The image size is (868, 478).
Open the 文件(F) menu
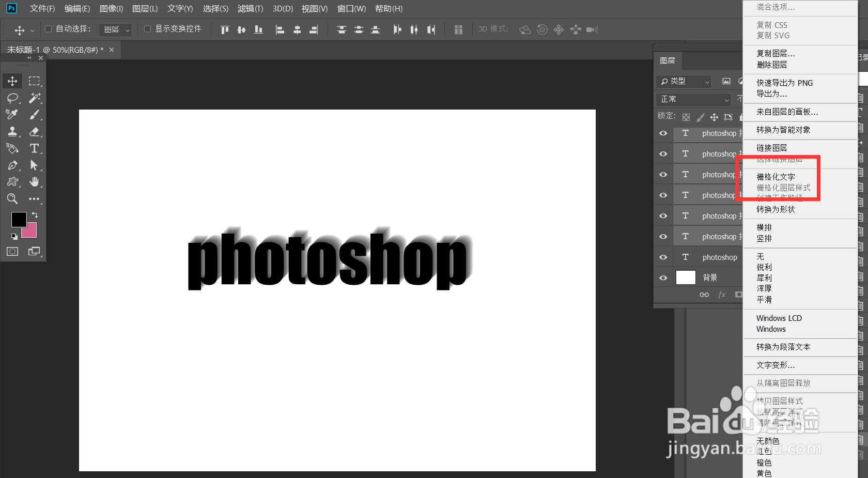click(42, 9)
